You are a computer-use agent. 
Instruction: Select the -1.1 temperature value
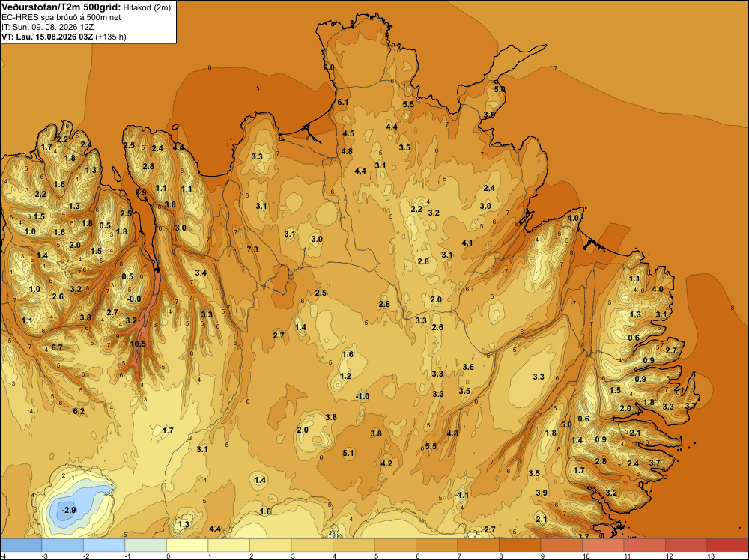tap(461, 496)
